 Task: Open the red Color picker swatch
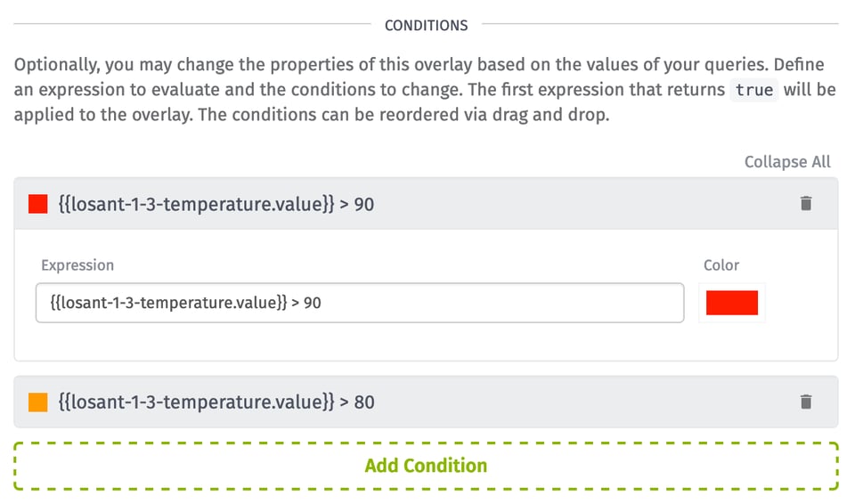click(731, 303)
